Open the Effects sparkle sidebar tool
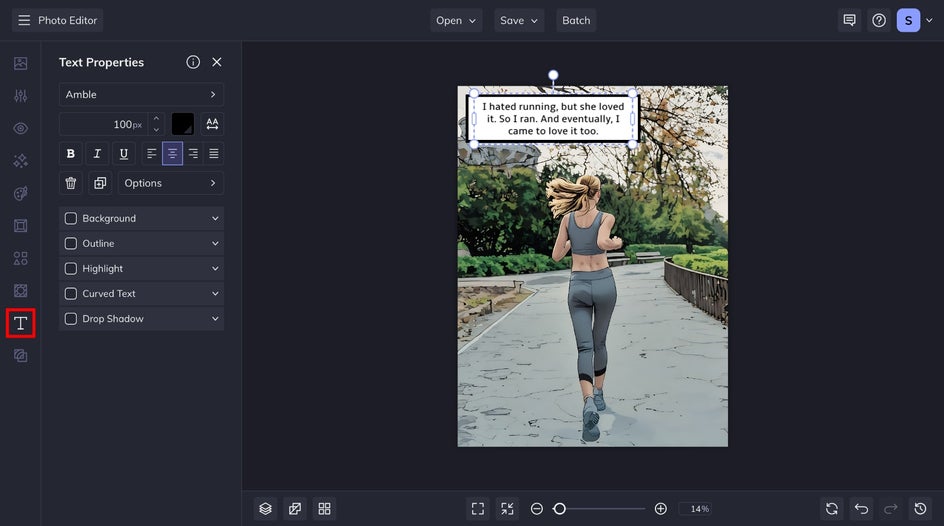Image resolution: width=944 pixels, height=526 pixels. [20, 161]
